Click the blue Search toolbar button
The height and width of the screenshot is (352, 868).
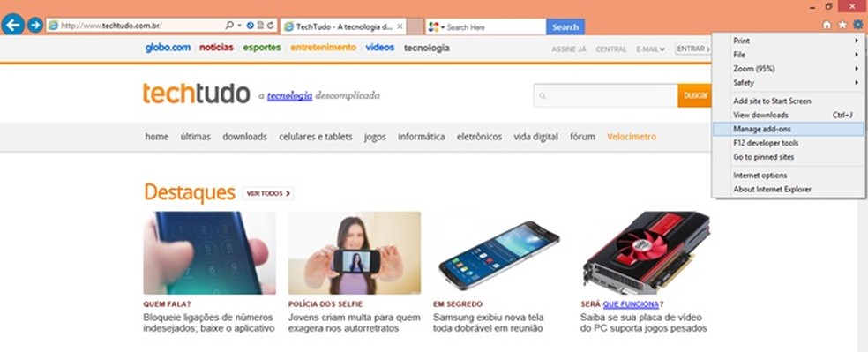click(565, 26)
